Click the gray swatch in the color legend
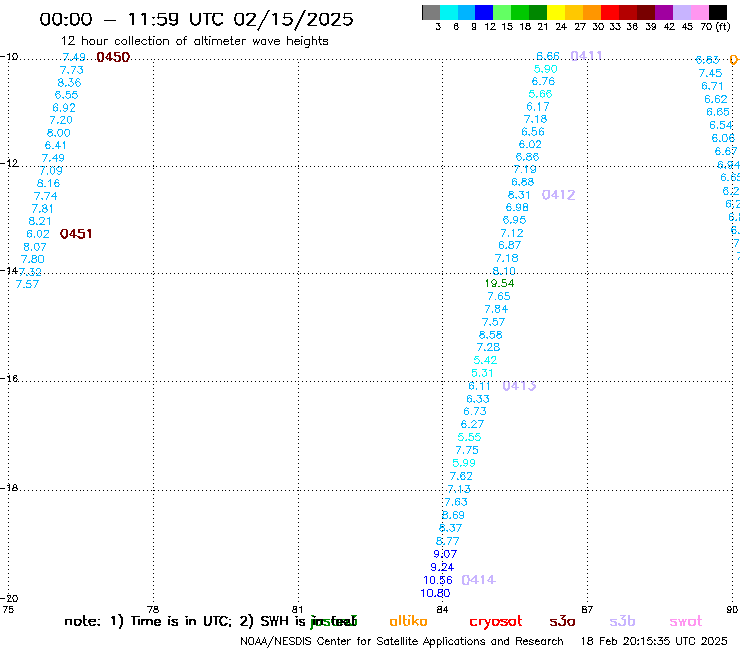The width and height of the screenshot is (740, 650). 431,12
